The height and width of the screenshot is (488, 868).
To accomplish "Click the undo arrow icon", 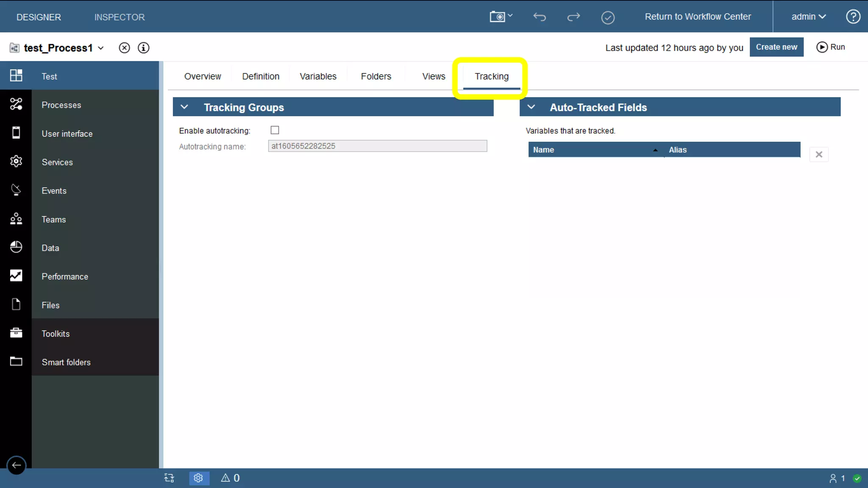I will tap(540, 17).
